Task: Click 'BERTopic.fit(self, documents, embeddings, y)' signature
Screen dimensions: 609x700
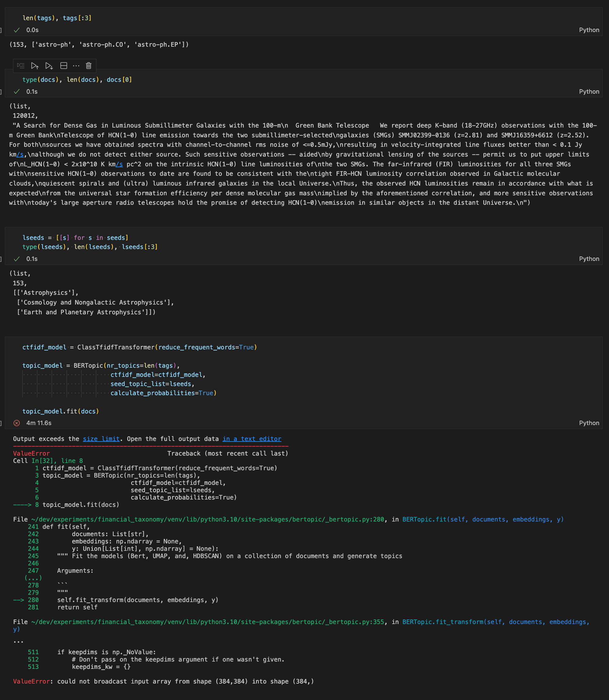Action: click(483, 519)
